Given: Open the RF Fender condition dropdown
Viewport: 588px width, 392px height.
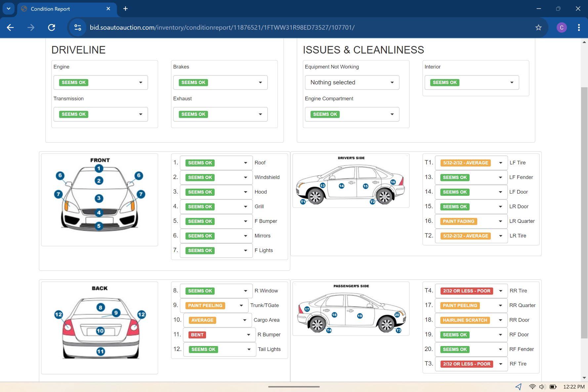Looking at the screenshot, I should click(471, 349).
